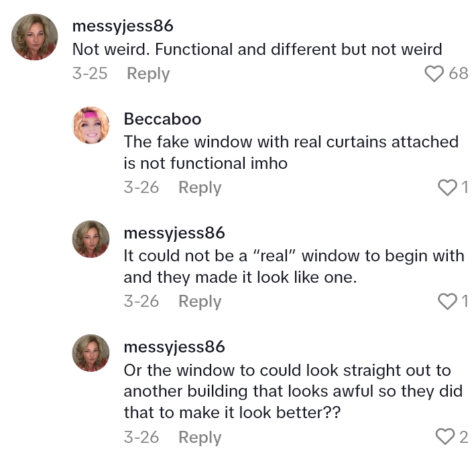The width and height of the screenshot is (476, 461).
Task: Click messyjess86 username on last reply
Action: (174, 347)
